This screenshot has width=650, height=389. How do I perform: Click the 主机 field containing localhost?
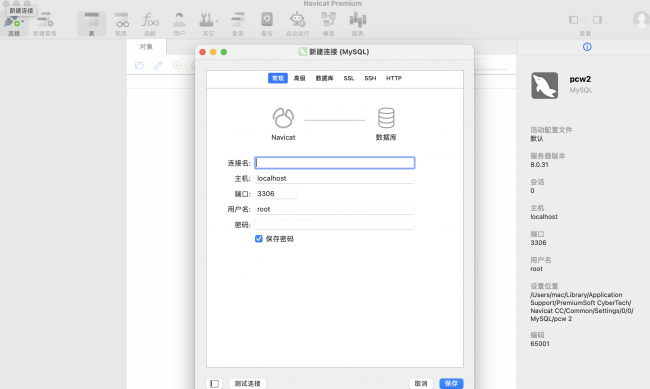335,178
